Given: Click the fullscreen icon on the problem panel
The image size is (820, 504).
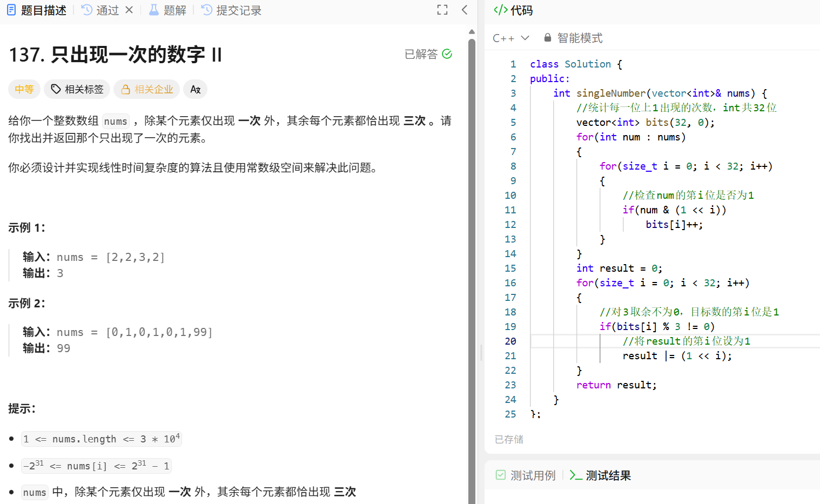Looking at the screenshot, I should (x=442, y=9).
